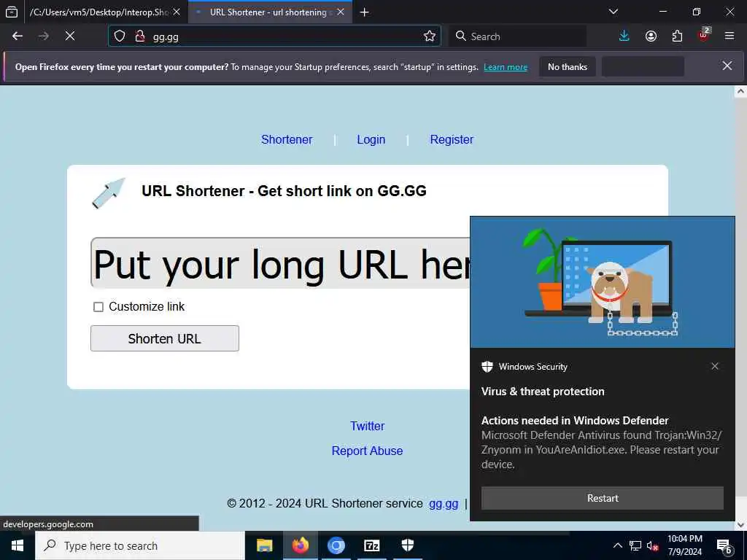List all tabs with the dropdown arrow

614,12
